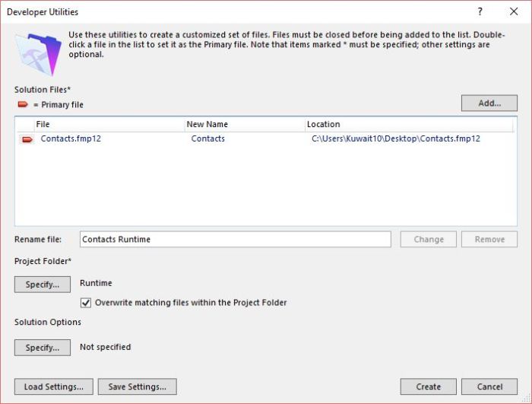Click the Contacts.fmp12 location path
The height and width of the screenshot is (404, 532).
(x=396, y=138)
